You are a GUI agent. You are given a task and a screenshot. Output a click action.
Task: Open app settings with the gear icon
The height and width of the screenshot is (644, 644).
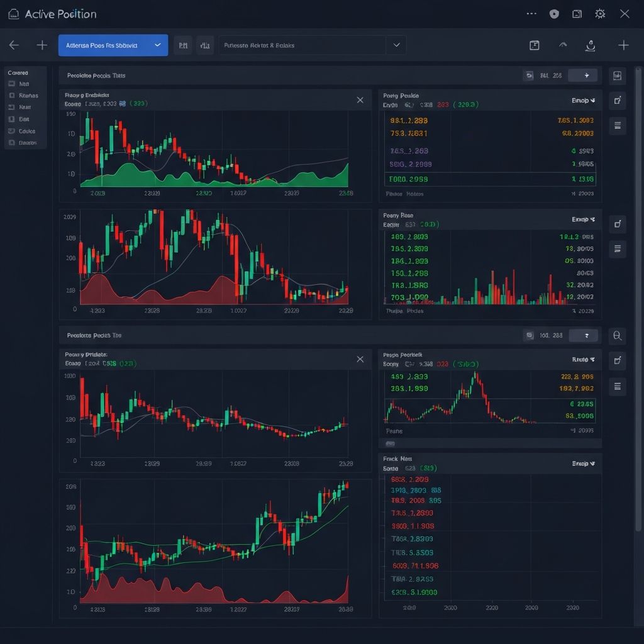click(x=599, y=13)
